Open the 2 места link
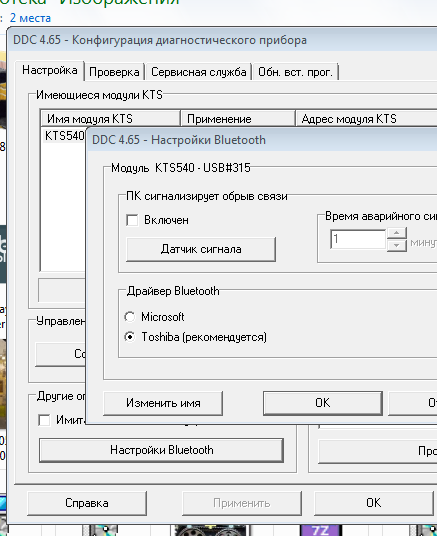This screenshot has height=536, width=437. (30, 18)
